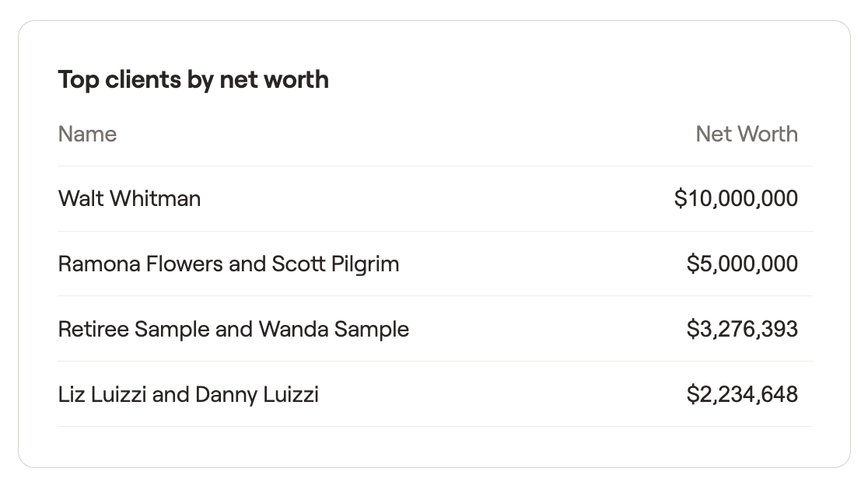Click Scott Pilgrim's name text
The height and width of the screenshot is (482, 868).
click(x=335, y=264)
